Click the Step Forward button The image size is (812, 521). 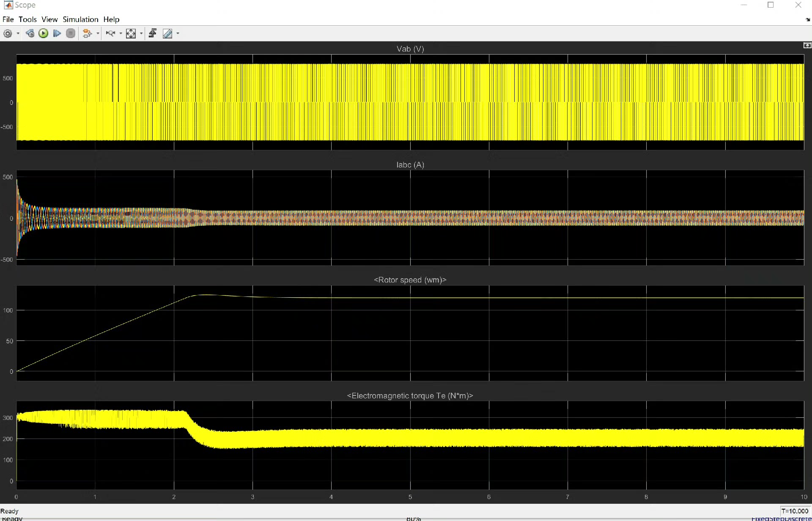[x=57, y=33]
